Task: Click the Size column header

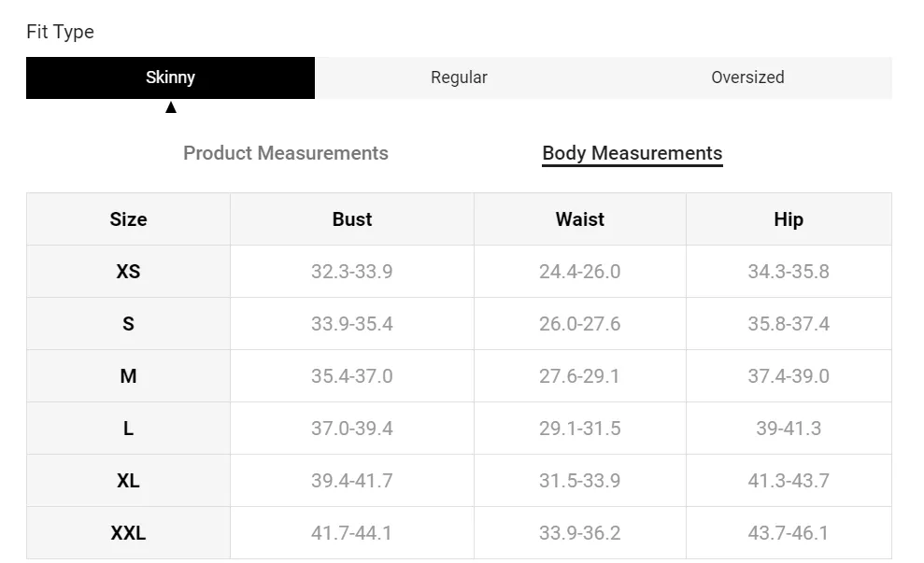Action: click(129, 219)
